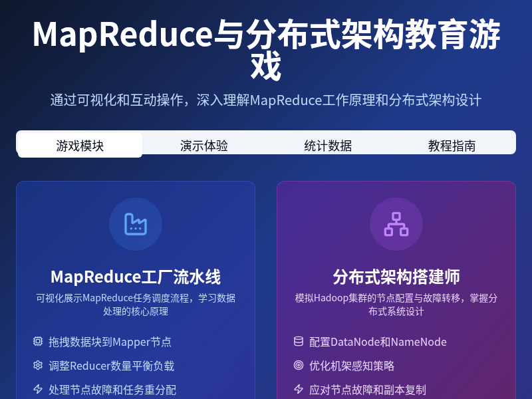Click the database icon beside 配置DataNode和NameNode
Viewport: 532px width, 399px height.
(299, 341)
